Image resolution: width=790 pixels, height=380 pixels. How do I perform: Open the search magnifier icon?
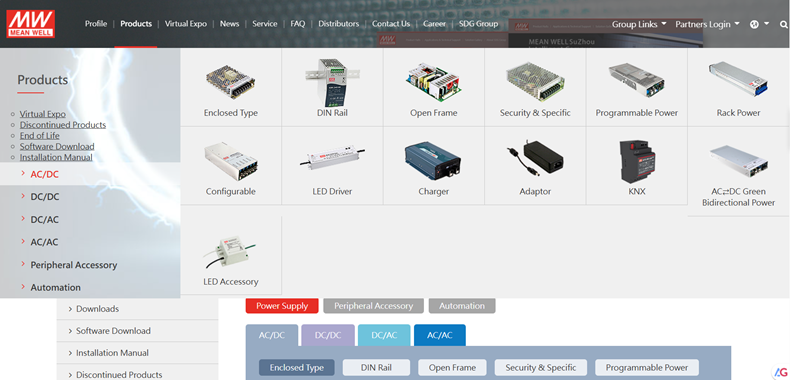coord(783,24)
